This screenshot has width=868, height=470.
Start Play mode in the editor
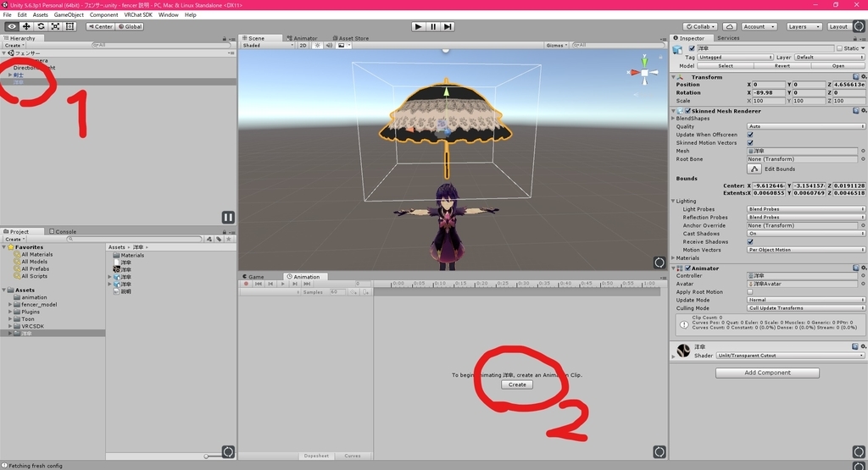[419, 26]
